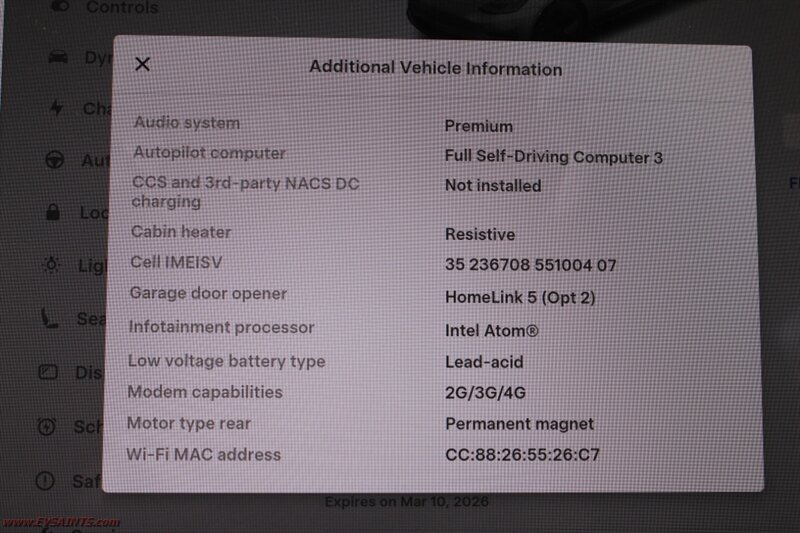
Task: Select the car icon for Dynamics
Action: click(x=58, y=57)
